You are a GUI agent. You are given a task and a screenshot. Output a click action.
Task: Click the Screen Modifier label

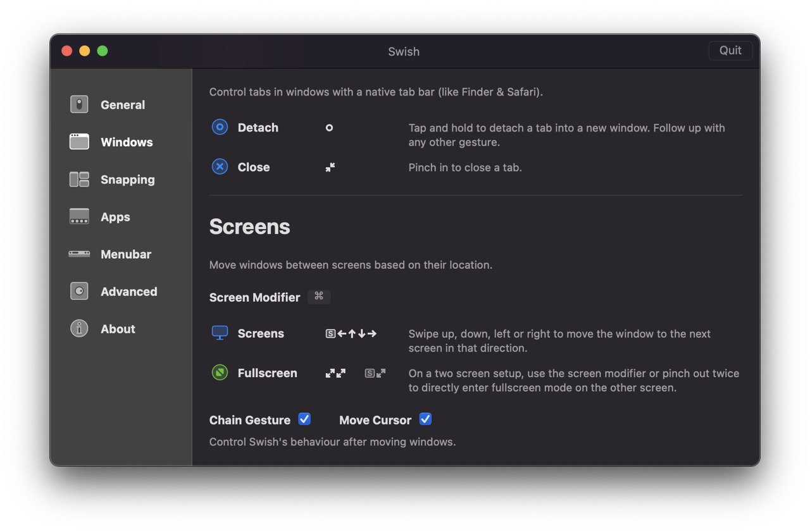point(254,297)
